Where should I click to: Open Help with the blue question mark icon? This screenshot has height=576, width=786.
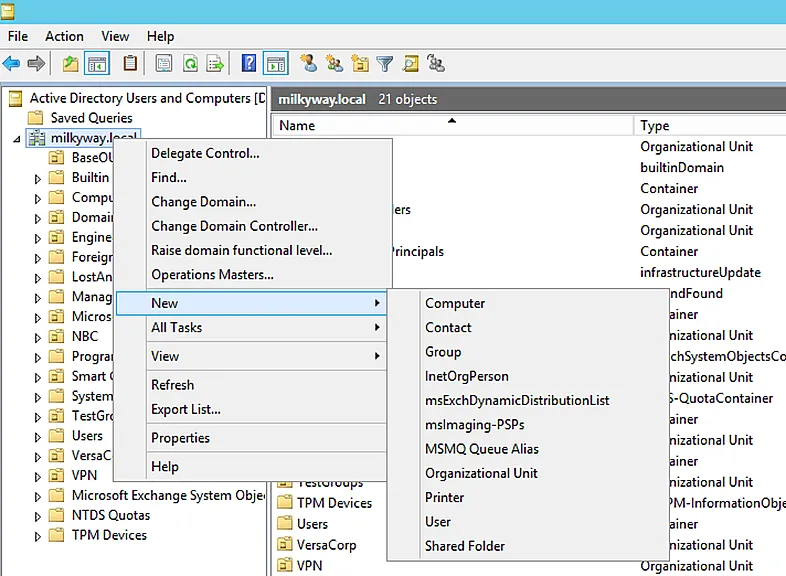point(249,64)
